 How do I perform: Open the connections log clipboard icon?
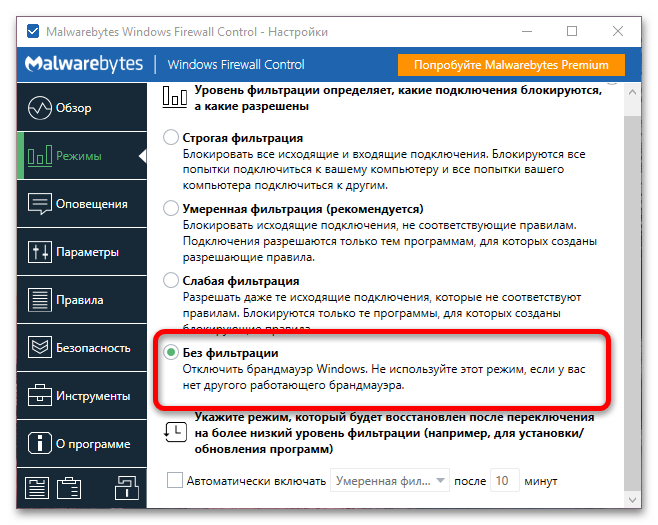click(69, 488)
